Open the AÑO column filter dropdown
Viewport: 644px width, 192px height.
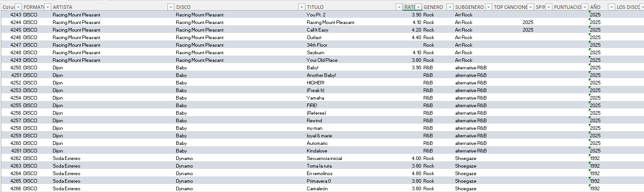tap(611, 7)
